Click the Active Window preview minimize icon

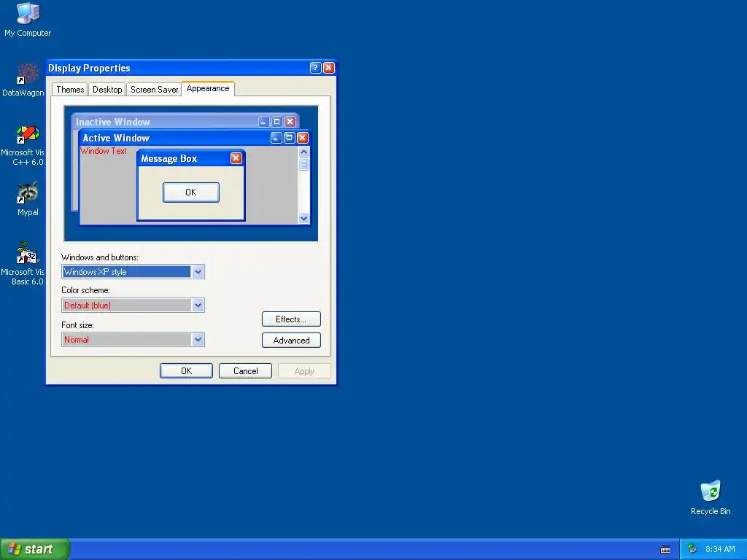point(276,138)
